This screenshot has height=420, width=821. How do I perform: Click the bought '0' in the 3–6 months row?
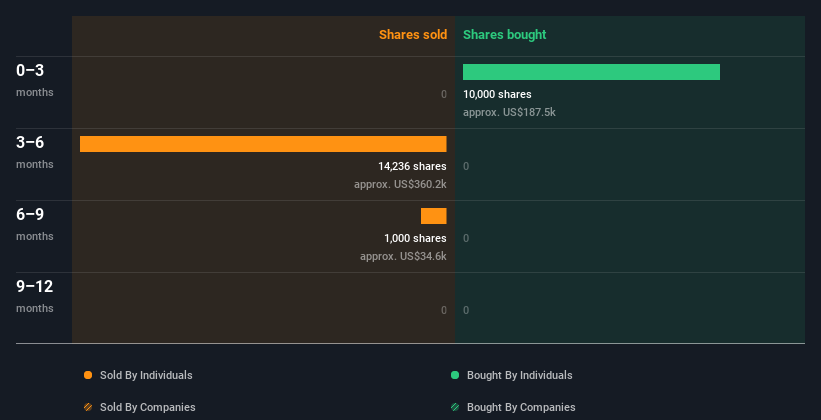click(x=466, y=167)
